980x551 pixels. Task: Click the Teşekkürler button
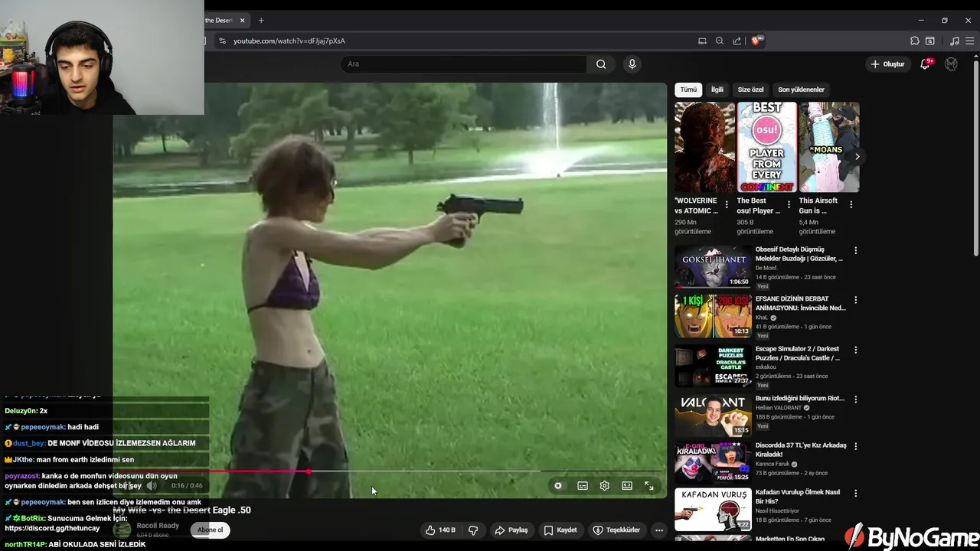click(x=616, y=530)
